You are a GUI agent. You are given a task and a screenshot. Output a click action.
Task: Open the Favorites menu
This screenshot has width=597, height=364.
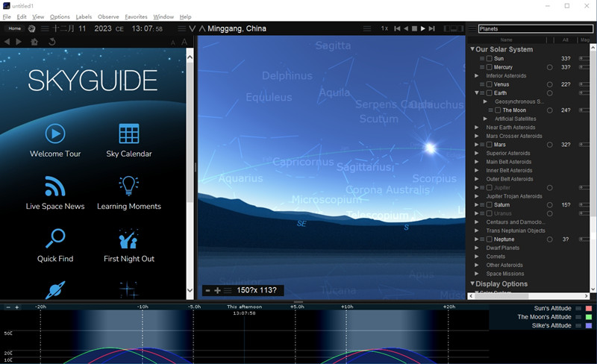[x=136, y=16]
